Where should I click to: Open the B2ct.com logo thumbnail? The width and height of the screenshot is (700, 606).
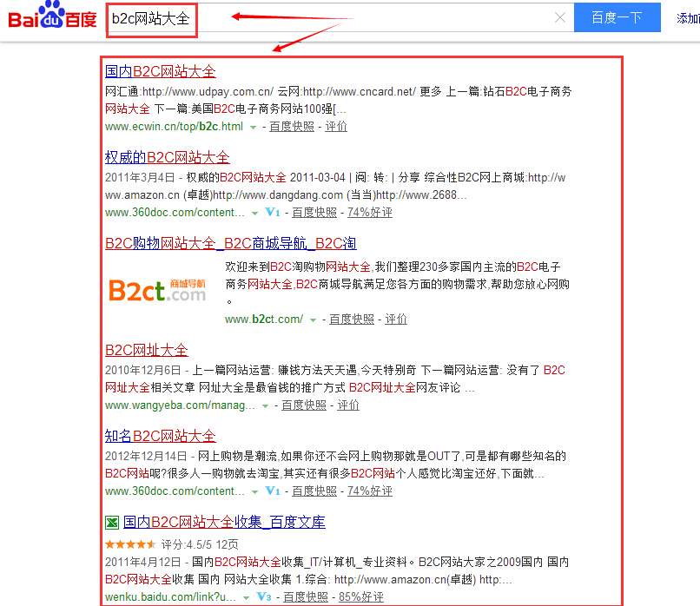(157, 290)
